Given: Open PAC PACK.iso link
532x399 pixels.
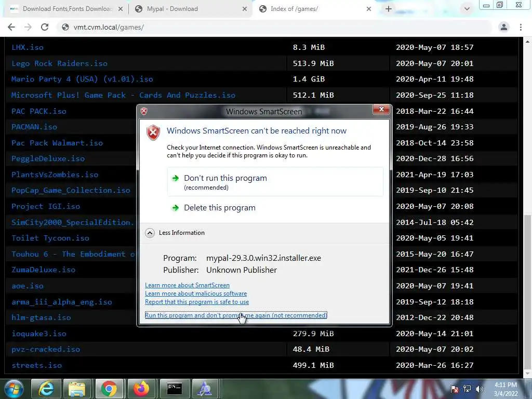Looking at the screenshot, I should point(38,111).
